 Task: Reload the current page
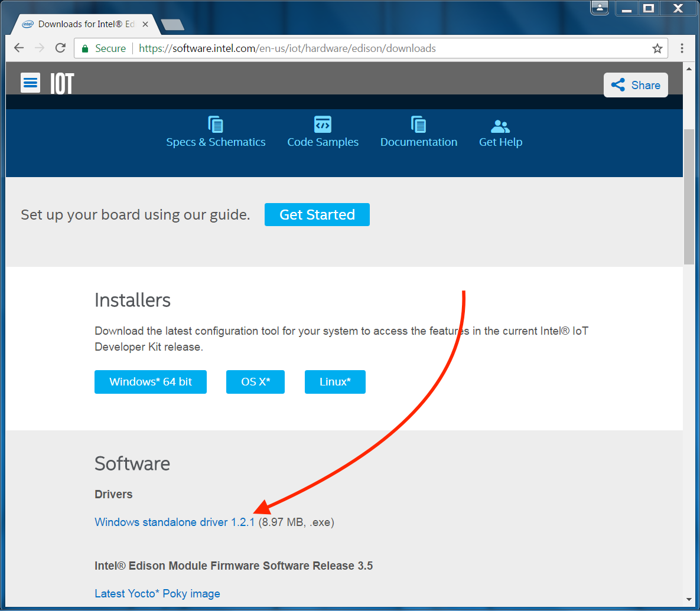point(60,48)
